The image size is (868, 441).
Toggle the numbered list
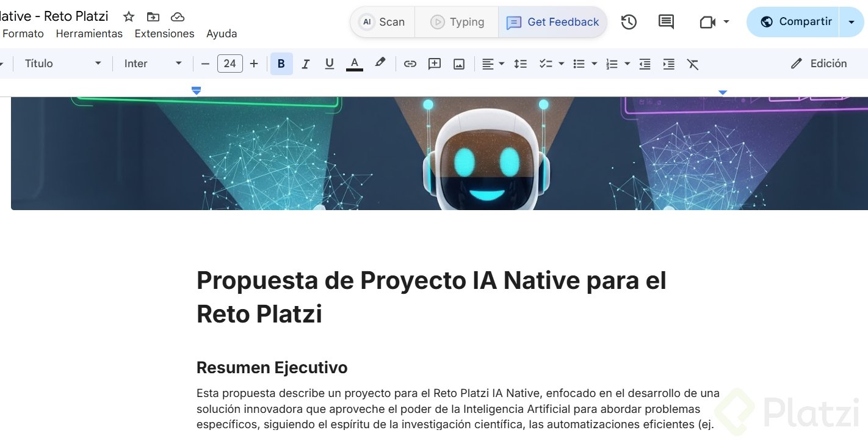click(x=612, y=64)
